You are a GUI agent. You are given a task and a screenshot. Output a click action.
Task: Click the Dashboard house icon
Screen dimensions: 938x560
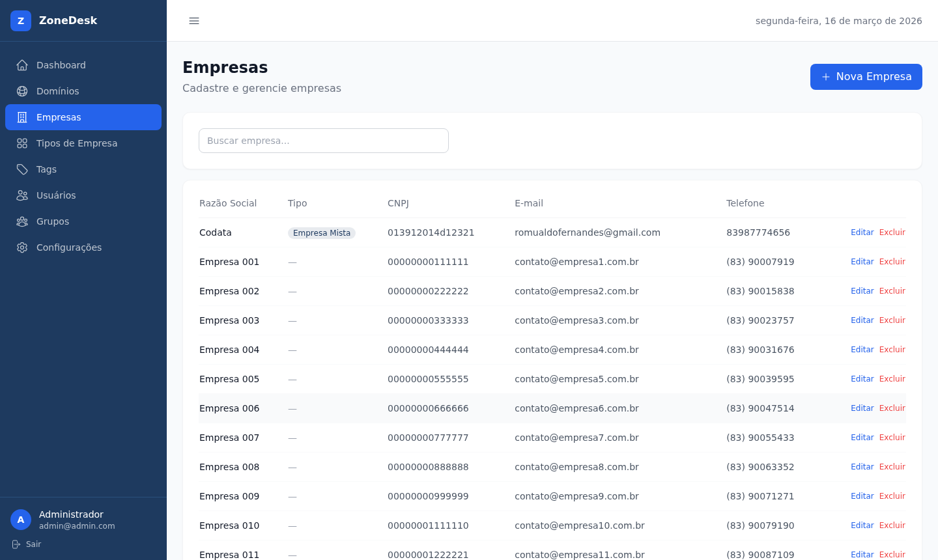tap(22, 65)
